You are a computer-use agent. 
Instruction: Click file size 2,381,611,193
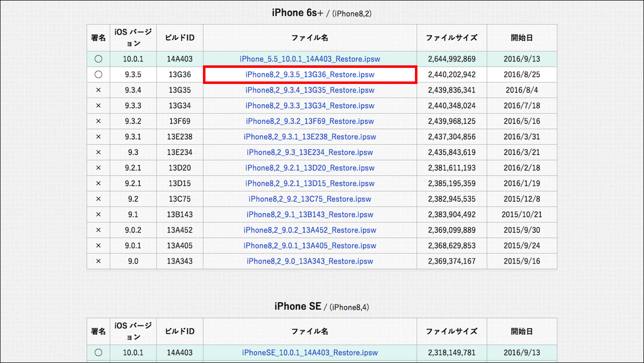point(452,168)
